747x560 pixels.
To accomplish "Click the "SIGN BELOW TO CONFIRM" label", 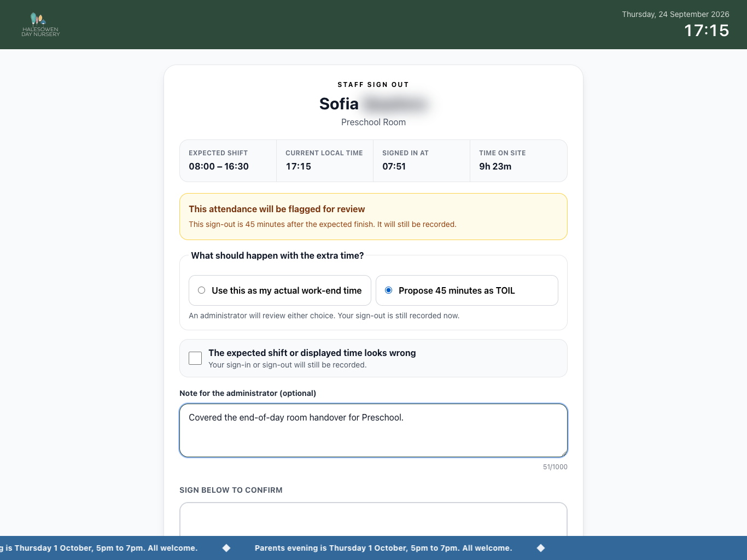I will (231, 490).
